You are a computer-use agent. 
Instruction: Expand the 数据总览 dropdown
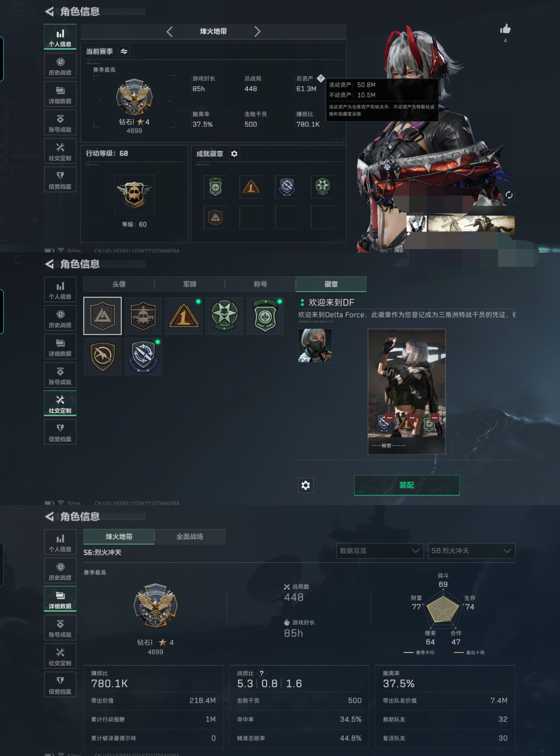(380, 551)
